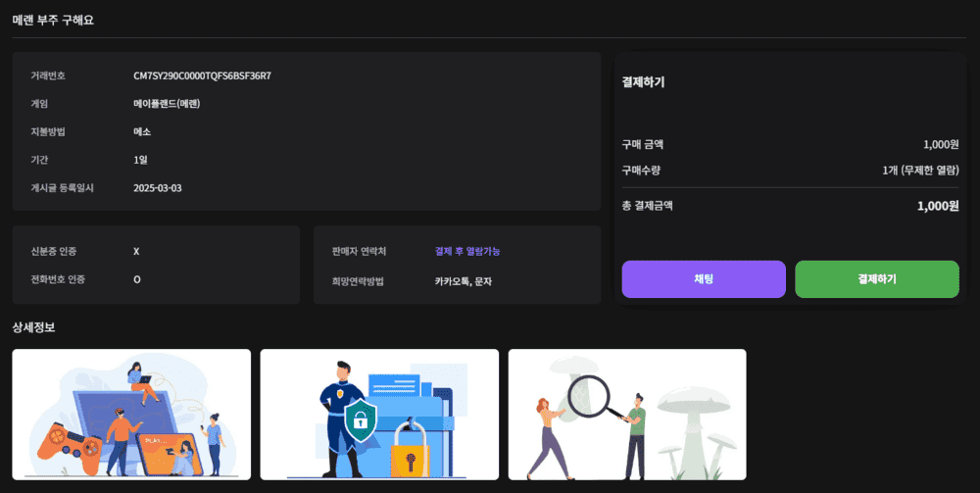
Task: Select the game name 메이플랜드(메랜)
Action: pyautogui.click(x=167, y=104)
